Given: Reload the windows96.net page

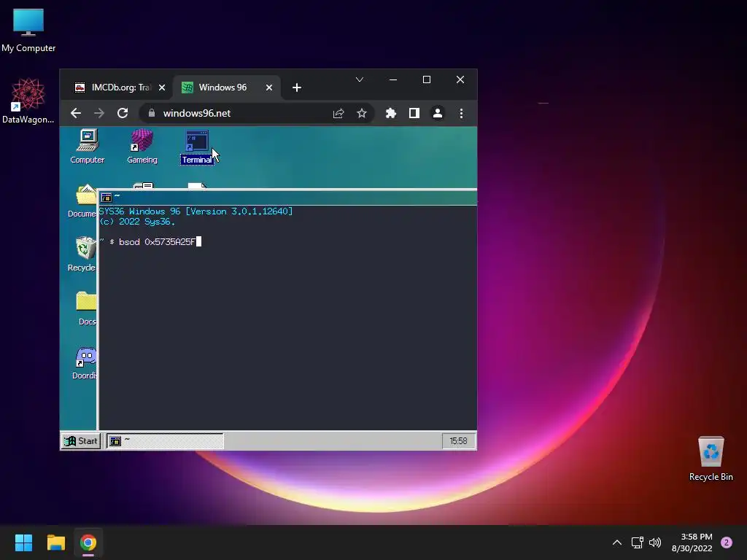Looking at the screenshot, I should point(123,113).
